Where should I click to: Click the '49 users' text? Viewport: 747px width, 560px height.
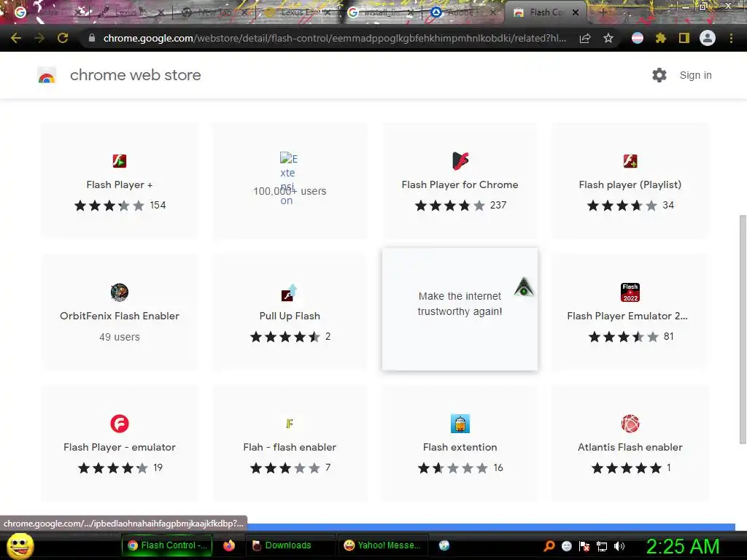coord(120,337)
